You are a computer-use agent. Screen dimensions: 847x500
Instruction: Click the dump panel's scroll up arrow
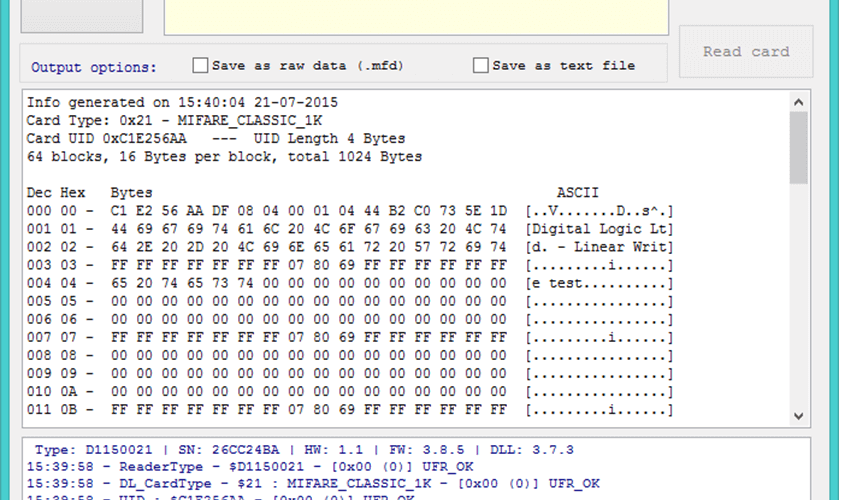tap(798, 102)
